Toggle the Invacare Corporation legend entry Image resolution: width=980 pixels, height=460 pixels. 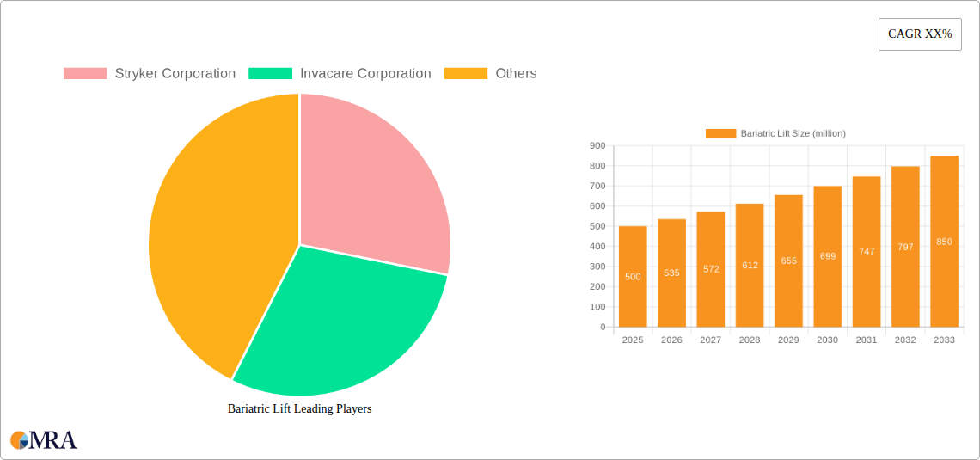tap(340, 73)
